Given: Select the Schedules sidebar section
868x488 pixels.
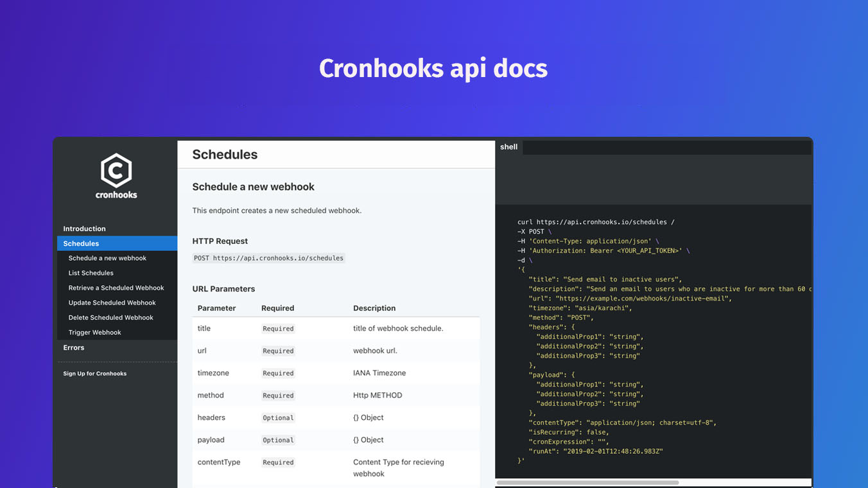Looking at the screenshot, I should (81, 243).
